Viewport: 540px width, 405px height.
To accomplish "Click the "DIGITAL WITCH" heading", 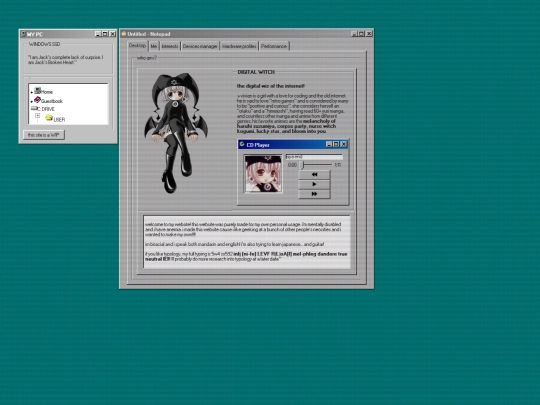I will coord(256,72).
